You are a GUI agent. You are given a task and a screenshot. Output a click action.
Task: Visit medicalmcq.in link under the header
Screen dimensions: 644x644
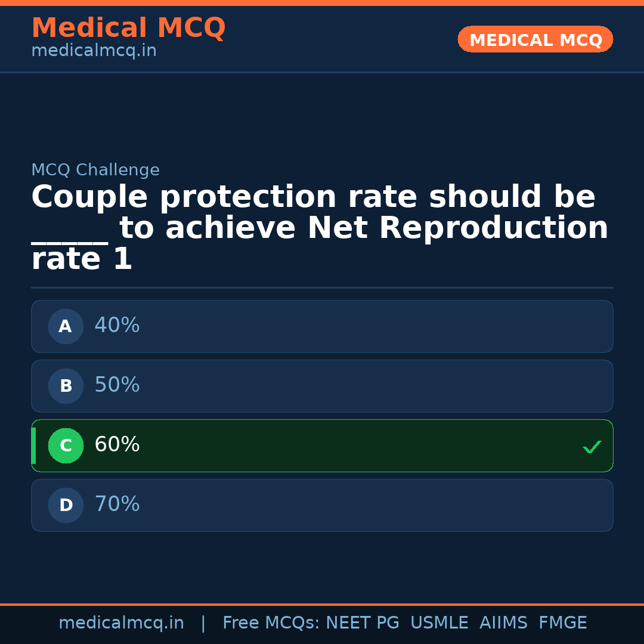coord(94,51)
